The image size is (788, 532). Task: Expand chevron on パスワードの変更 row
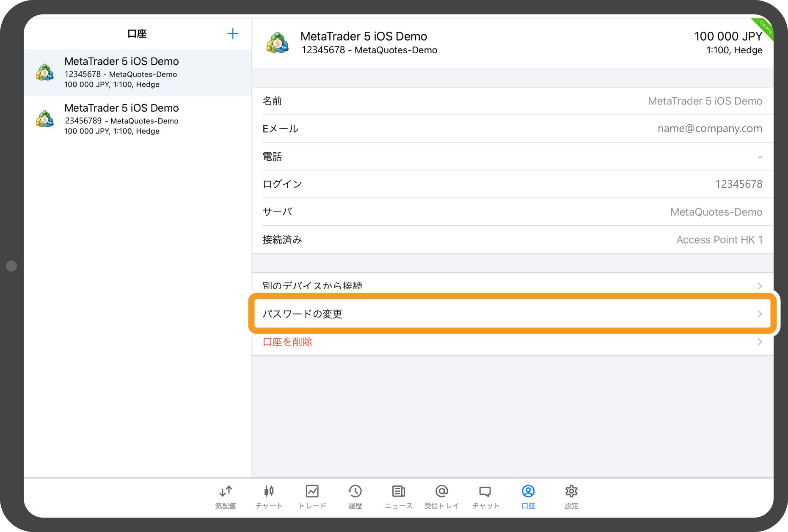(x=760, y=314)
